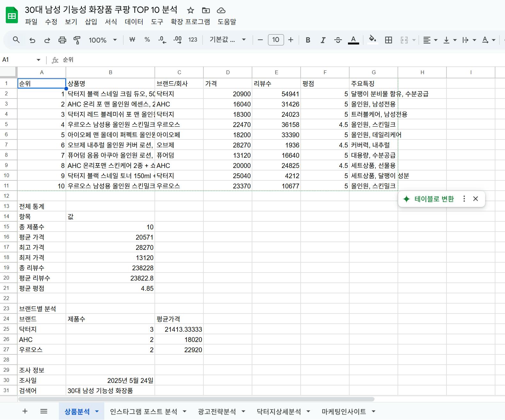Toggle bold formatting
Viewport: 505px width, 420px height.
pos(308,40)
